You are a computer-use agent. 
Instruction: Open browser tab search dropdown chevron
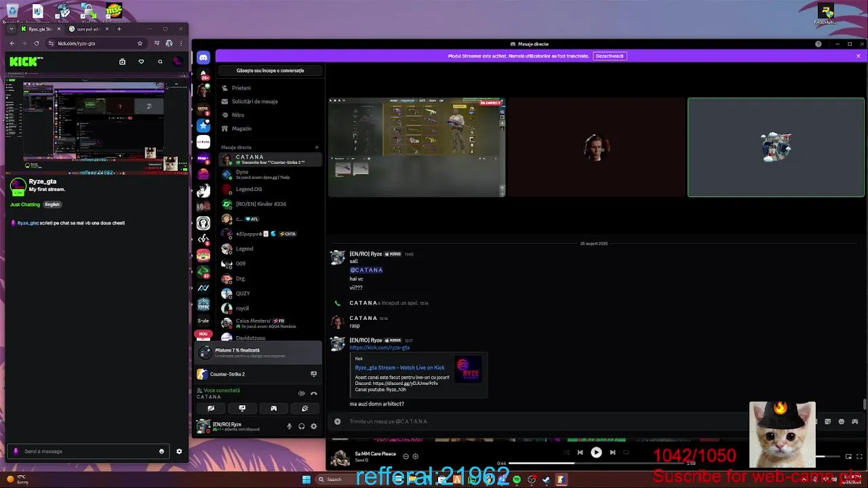pos(12,29)
